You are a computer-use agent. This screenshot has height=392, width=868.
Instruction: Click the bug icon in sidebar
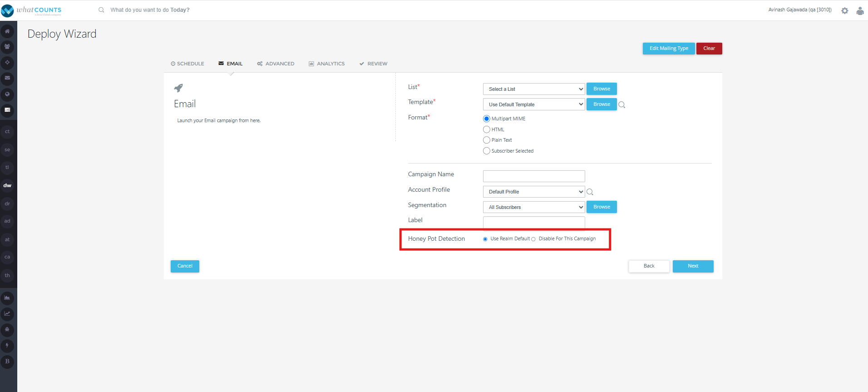pos(7,330)
